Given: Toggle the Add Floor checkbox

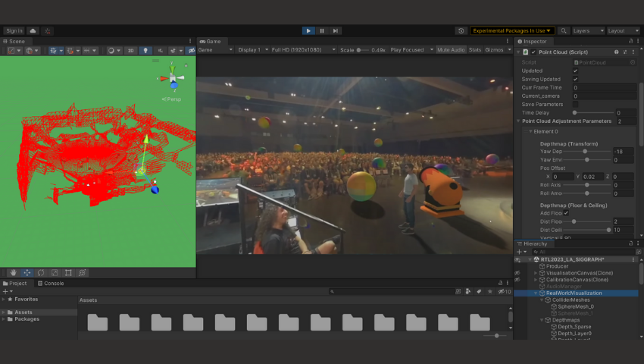Looking at the screenshot, I should point(566,213).
